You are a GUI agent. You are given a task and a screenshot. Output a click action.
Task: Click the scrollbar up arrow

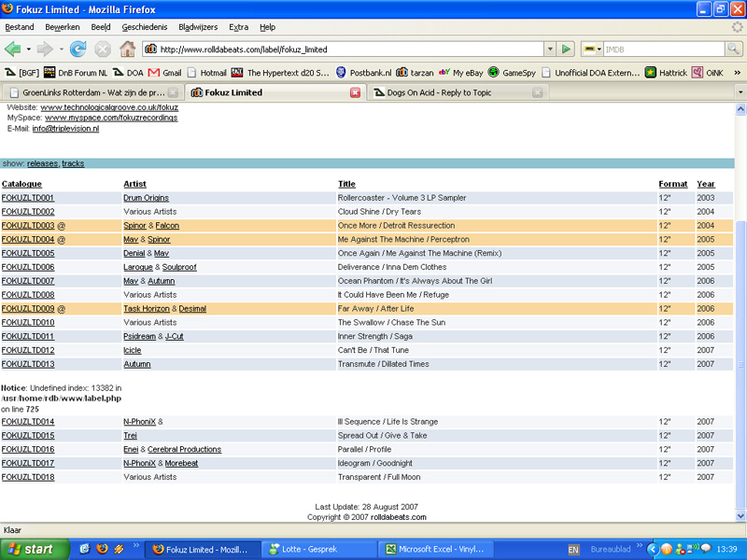[x=740, y=109]
